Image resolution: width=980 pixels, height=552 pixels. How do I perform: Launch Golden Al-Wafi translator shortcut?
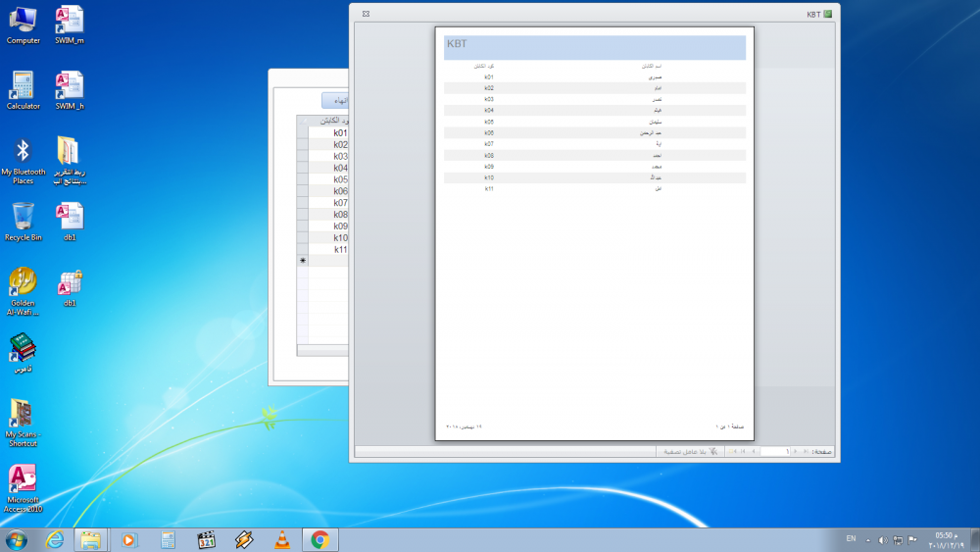24,292
